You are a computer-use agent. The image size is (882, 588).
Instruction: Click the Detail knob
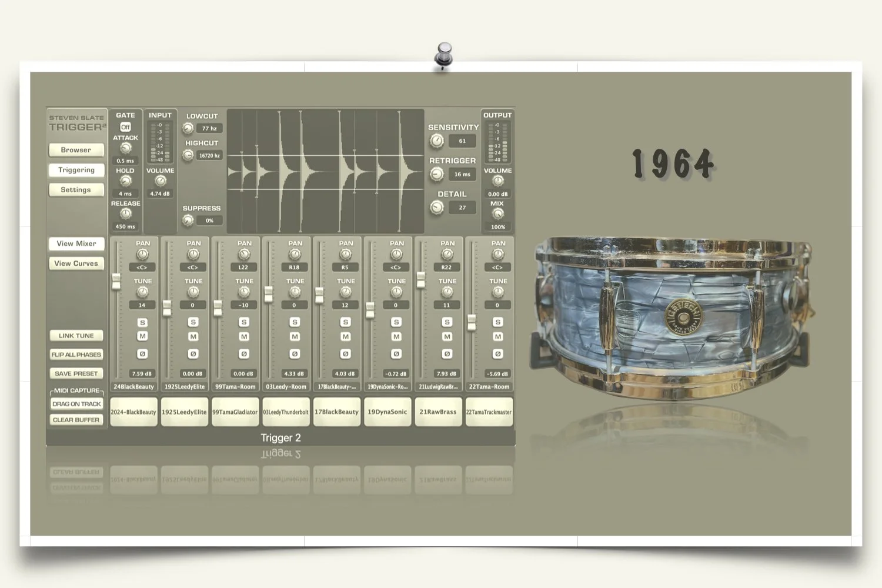[436, 208]
